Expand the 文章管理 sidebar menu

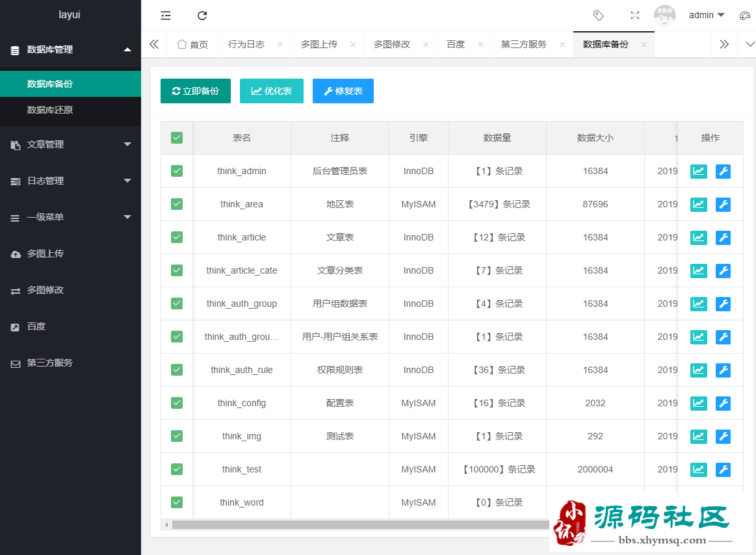tap(70, 144)
